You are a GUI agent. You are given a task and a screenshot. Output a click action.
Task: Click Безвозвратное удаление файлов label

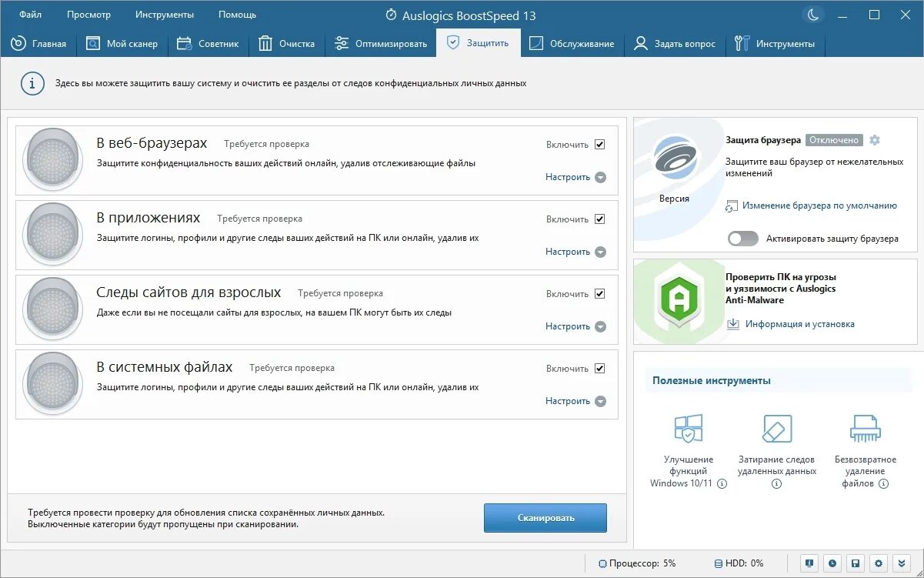point(865,471)
